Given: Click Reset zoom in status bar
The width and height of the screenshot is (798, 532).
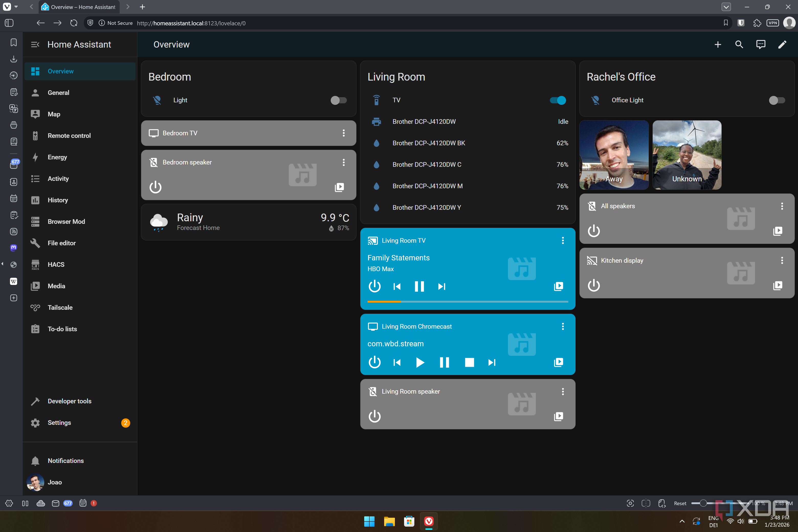Looking at the screenshot, I should [680, 503].
